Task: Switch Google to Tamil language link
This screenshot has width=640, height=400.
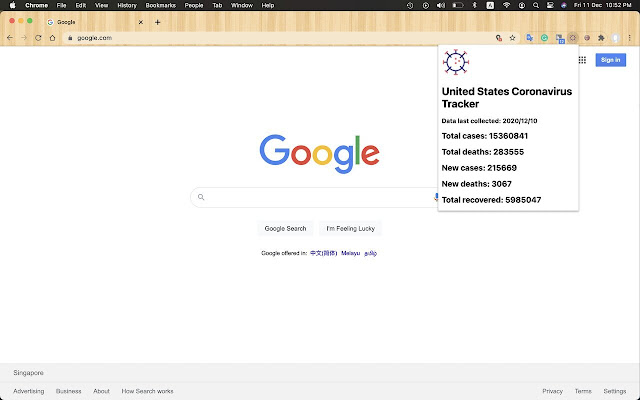Action: (371, 253)
